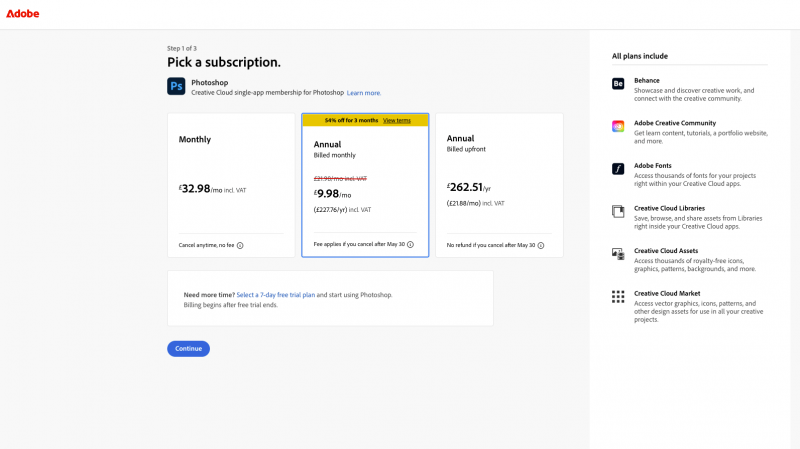Click the (£21.88/mo) incl. VAT text
This screenshot has width=800, height=449.
(476, 203)
